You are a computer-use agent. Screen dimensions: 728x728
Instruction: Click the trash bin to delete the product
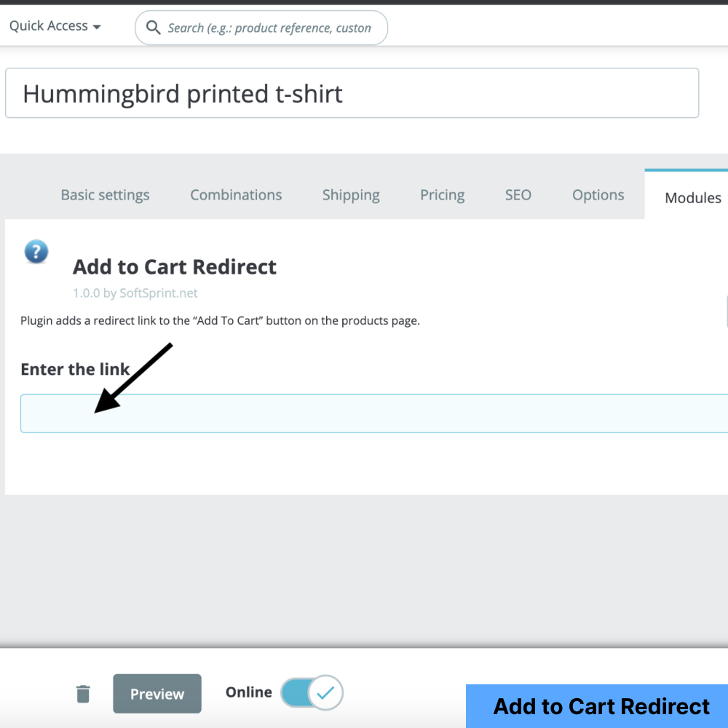click(83, 694)
